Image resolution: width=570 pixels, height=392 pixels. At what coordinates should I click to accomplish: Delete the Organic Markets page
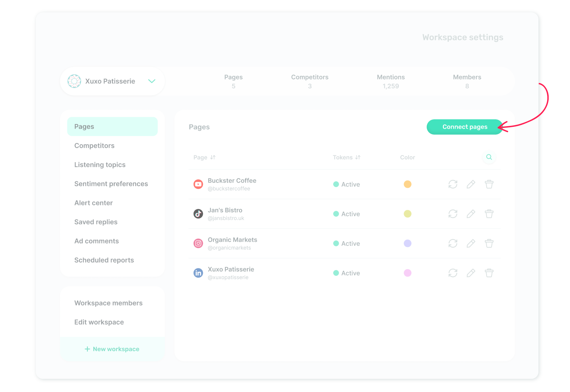489,243
